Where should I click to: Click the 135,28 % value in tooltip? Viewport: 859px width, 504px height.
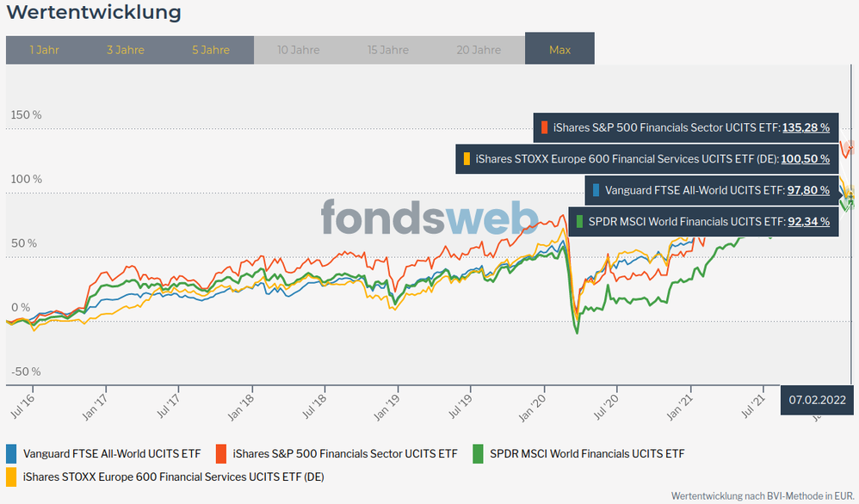pyautogui.click(x=806, y=127)
